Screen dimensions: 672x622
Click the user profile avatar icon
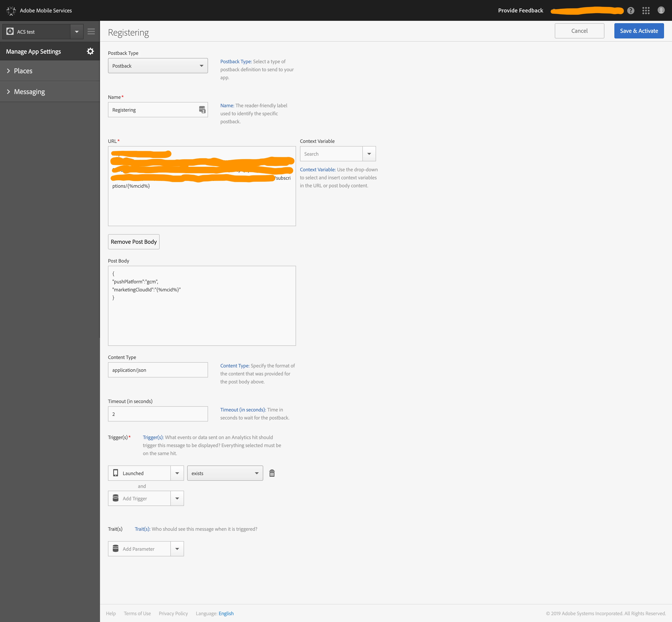click(661, 10)
